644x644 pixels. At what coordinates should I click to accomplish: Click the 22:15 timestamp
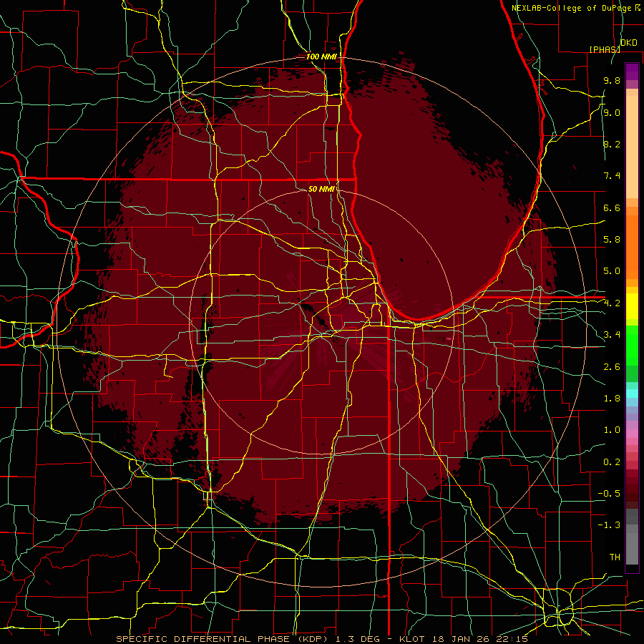(514, 639)
